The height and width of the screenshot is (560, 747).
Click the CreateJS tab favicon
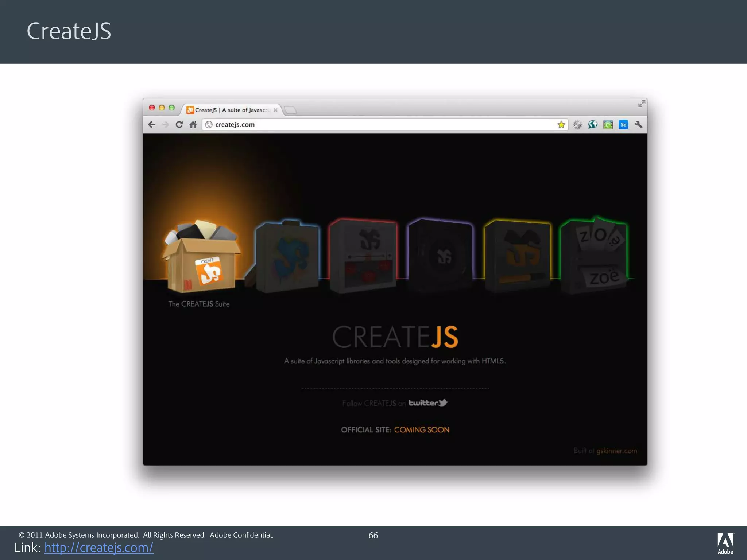(x=190, y=110)
